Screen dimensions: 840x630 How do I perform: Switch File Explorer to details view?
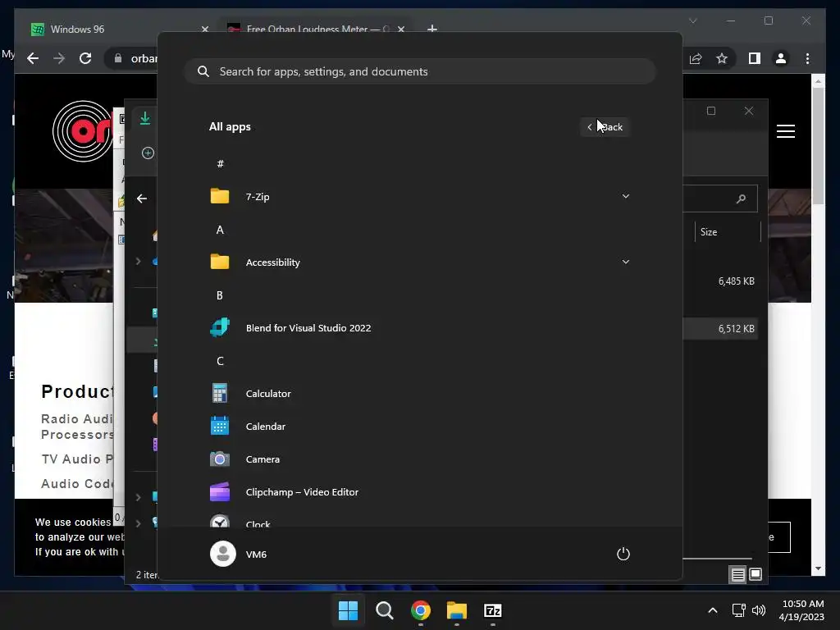pyautogui.click(x=737, y=575)
